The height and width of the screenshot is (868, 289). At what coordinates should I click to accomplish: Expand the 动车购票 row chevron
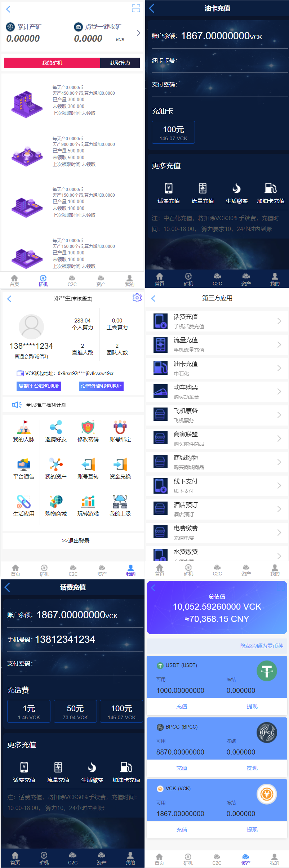click(x=279, y=391)
